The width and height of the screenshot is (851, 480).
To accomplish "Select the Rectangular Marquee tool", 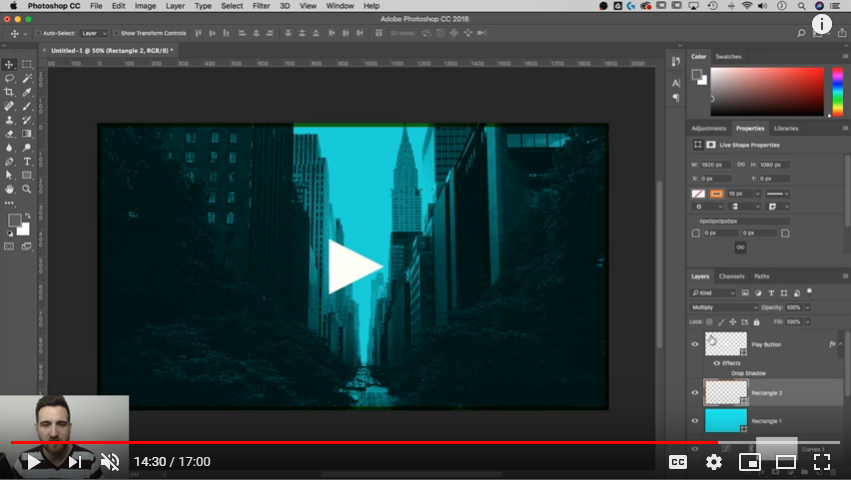I will click(27, 65).
